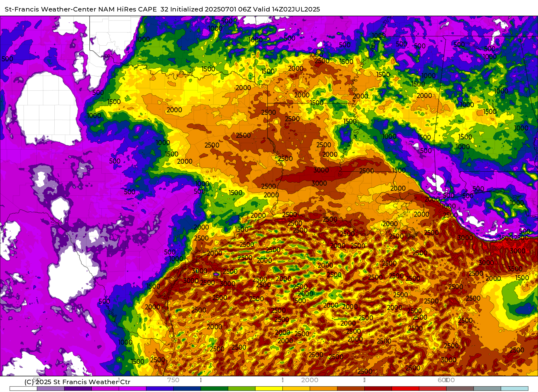Click 'Valid 14Z02JUL2025' in the title
Viewport: 538px width, 392px height.
287,9
